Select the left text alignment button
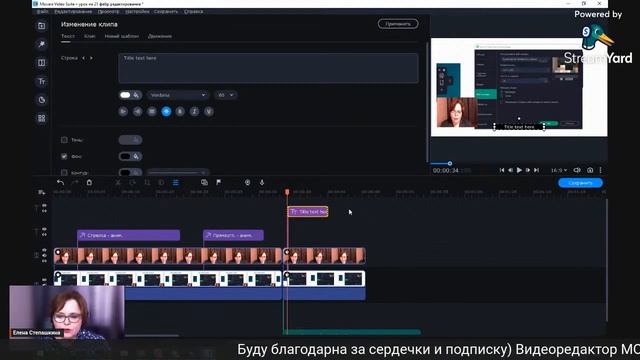640x360 pixels. point(123,111)
